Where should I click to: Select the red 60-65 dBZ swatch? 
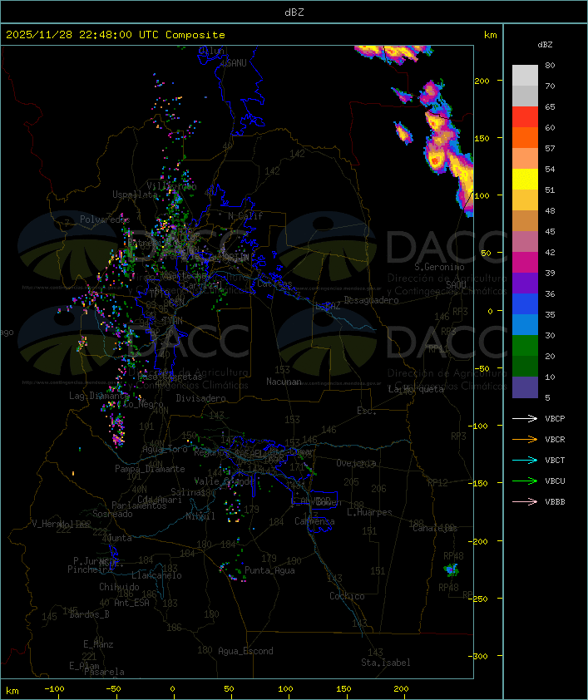[525, 117]
